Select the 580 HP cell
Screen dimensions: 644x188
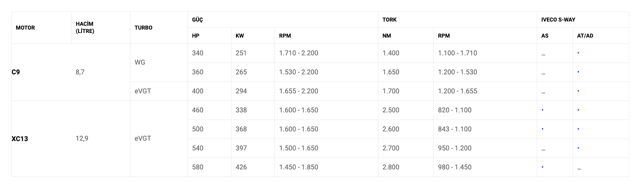pos(198,167)
